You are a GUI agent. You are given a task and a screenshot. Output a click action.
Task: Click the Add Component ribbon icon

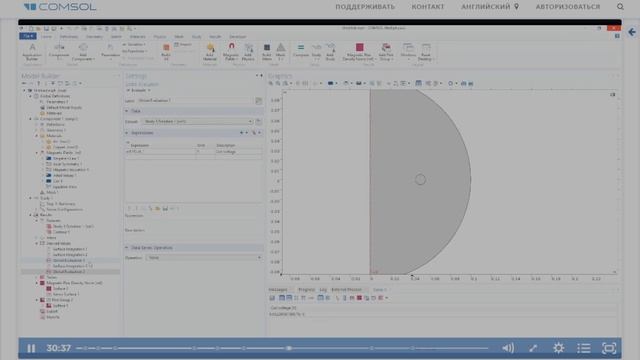point(83,52)
